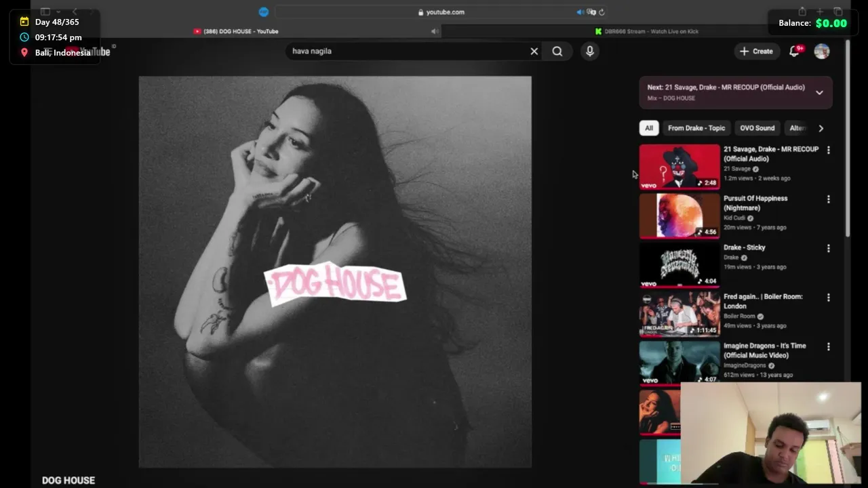Switch to the DBR666 Stream Kick tab
The image size is (868, 488).
click(x=646, y=31)
